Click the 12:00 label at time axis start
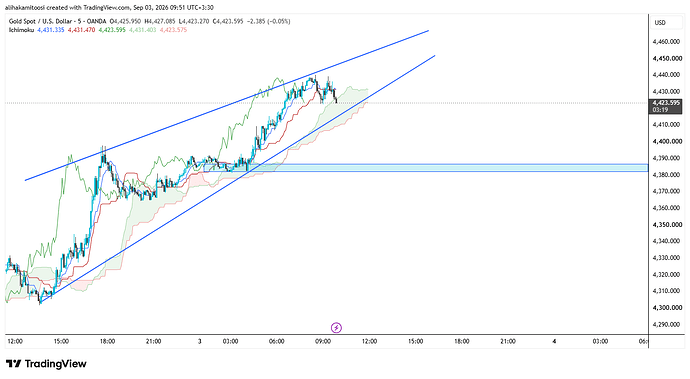 (x=15, y=341)
